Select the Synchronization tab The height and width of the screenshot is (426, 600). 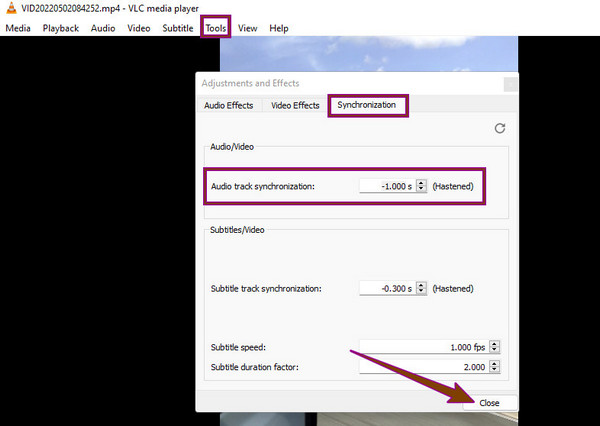367,105
